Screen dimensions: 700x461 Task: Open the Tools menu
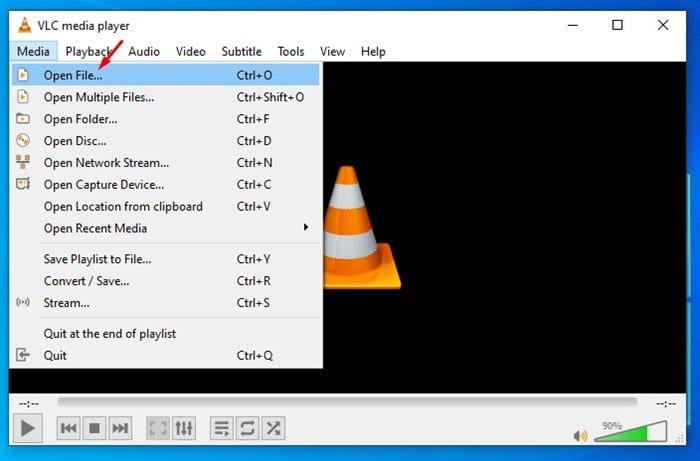click(291, 51)
